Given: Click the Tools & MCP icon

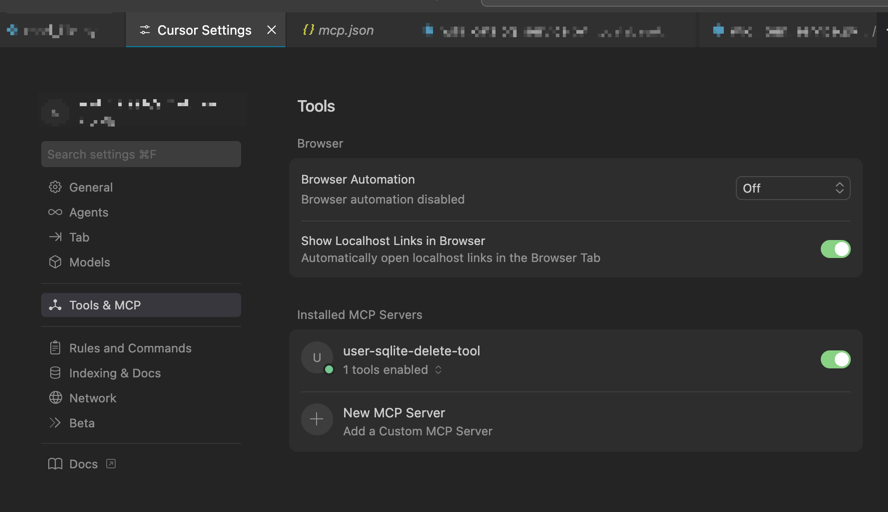Looking at the screenshot, I should click(x=55, y=305).
